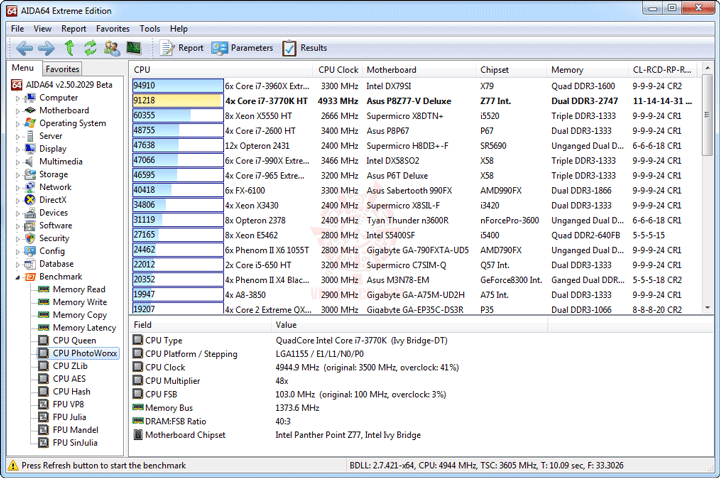Expand the Storage tree node
This screenshot has height=478, width=720.
pyautogui.click(x=18, y=174)
